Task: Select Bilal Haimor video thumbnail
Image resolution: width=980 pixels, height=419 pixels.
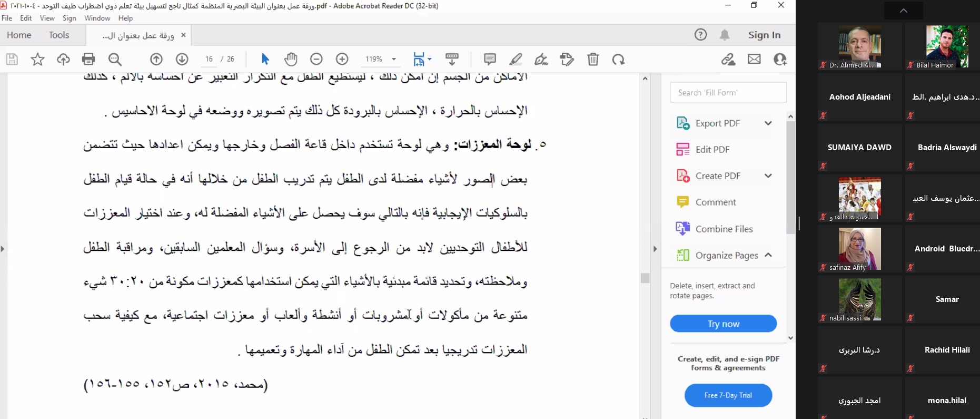Action: click(947, 47)
